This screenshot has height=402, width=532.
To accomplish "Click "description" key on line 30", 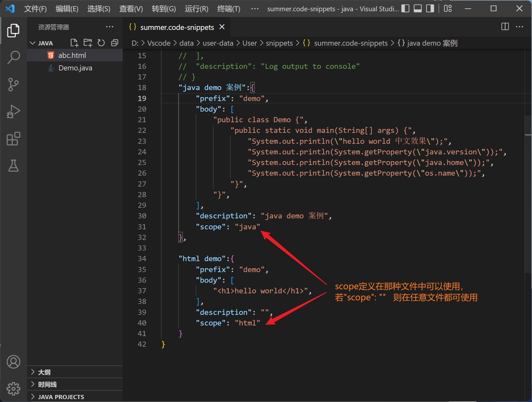I will 224,216.
